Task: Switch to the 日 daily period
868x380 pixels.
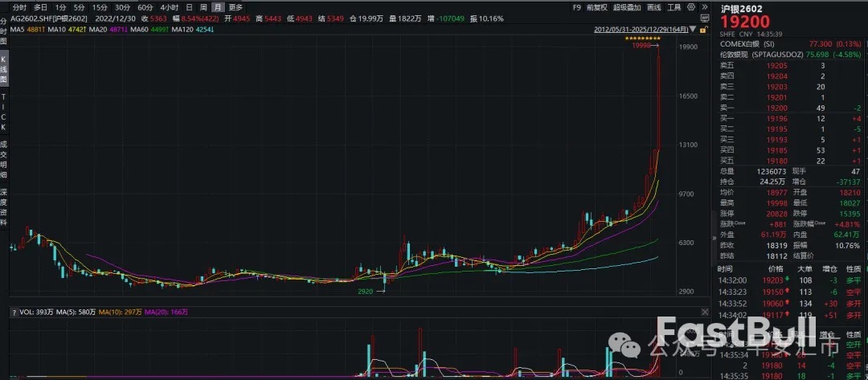Action: pos(189,6)
